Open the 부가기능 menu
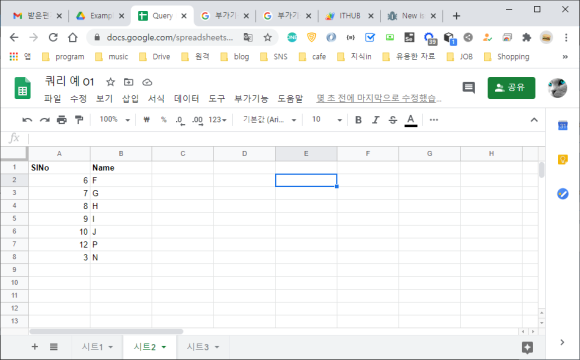 (251, 99)
